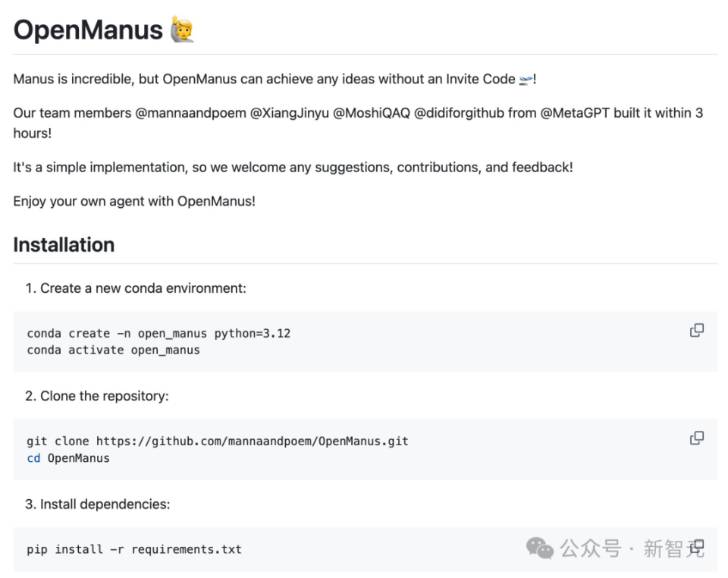Click the copy icon on the first code block
Viewport: 728px width, 578px height.
coord(696,330)
